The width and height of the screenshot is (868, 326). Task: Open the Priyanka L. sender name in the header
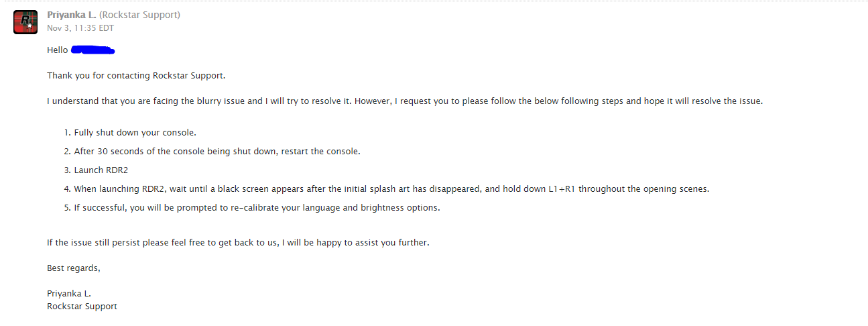coord(72,15)
